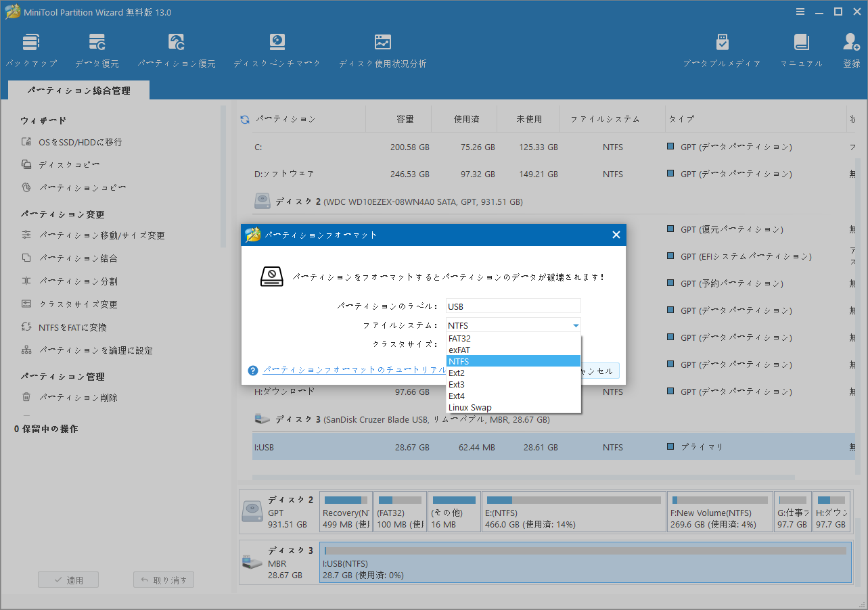Open the バックアップ (Backup) tool
This screenshot has width=868, height=610.
[31, 49]
